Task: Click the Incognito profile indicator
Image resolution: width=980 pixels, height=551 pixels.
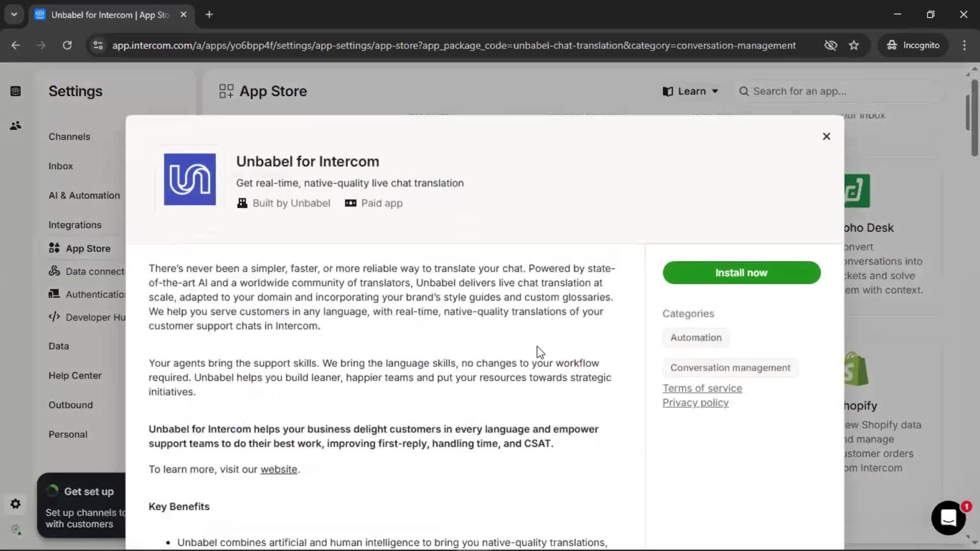Action: click(913, 45)
